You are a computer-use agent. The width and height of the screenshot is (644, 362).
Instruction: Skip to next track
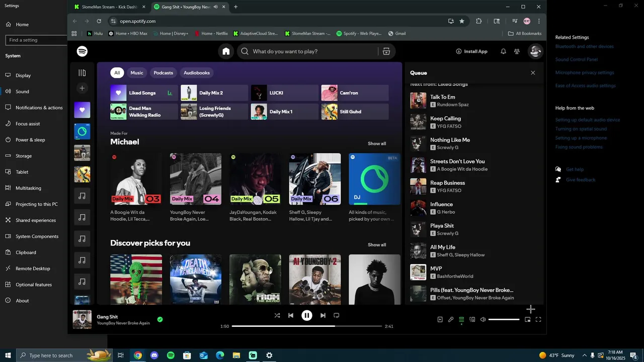coord(323,316)
